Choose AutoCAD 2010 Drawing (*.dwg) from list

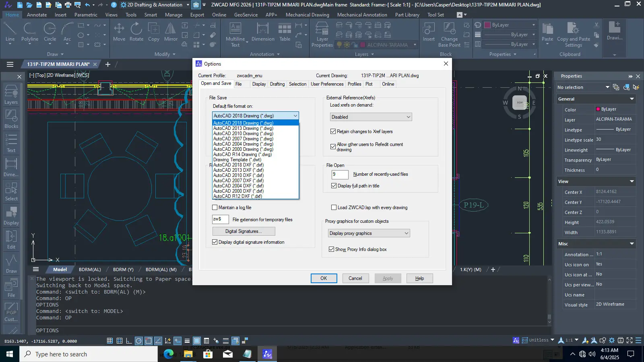[x=243, y=134]
